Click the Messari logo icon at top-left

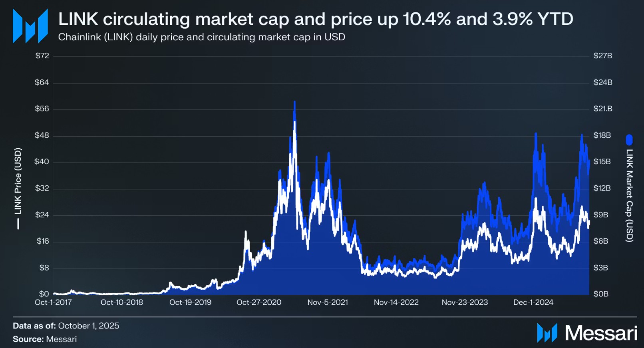coord(30,26)
